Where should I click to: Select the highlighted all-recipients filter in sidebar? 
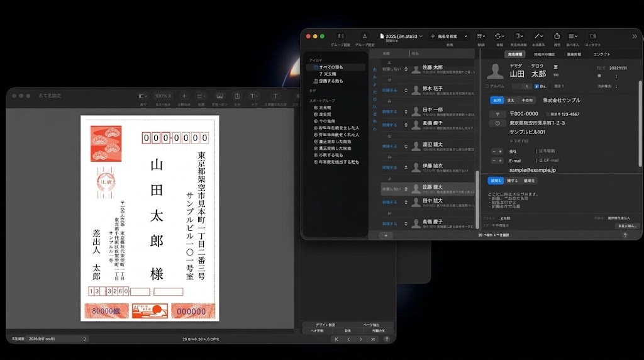pos(336,67)
